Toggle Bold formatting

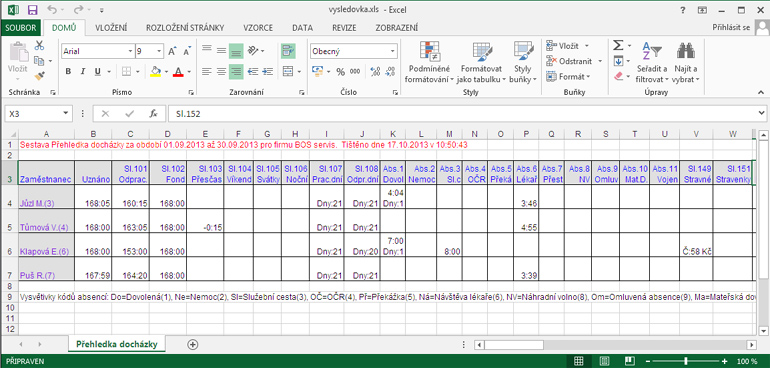(68, 72)
